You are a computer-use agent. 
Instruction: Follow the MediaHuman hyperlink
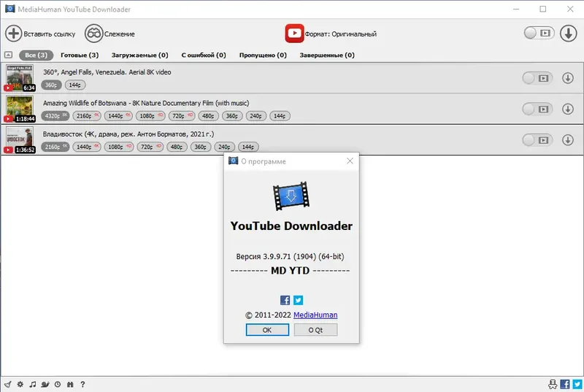(x=315, y=315)
